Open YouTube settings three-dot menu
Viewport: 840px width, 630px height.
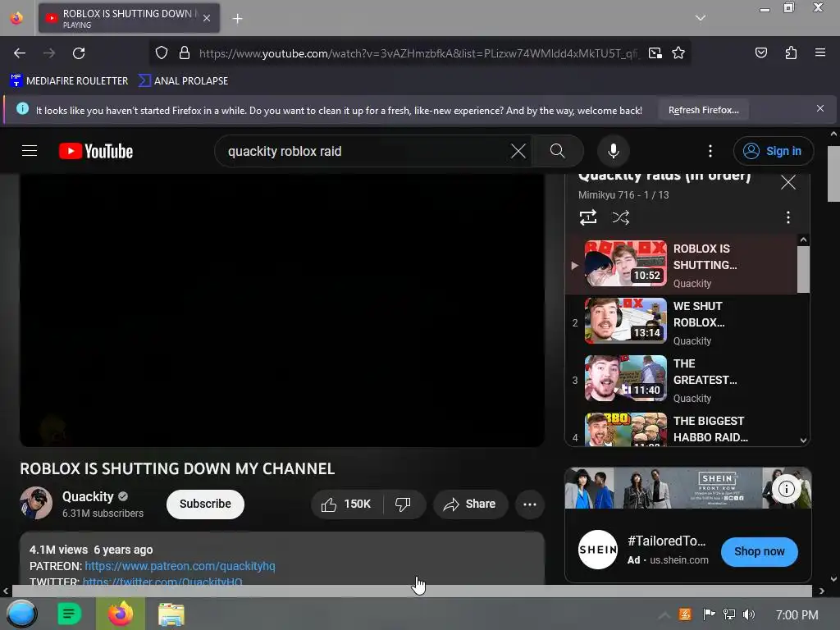[710, 151]
